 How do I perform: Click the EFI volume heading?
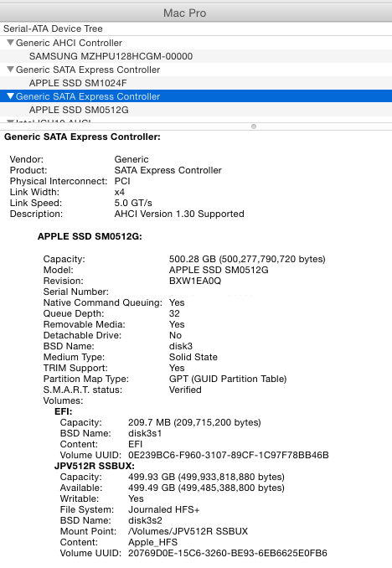[64, 411]
